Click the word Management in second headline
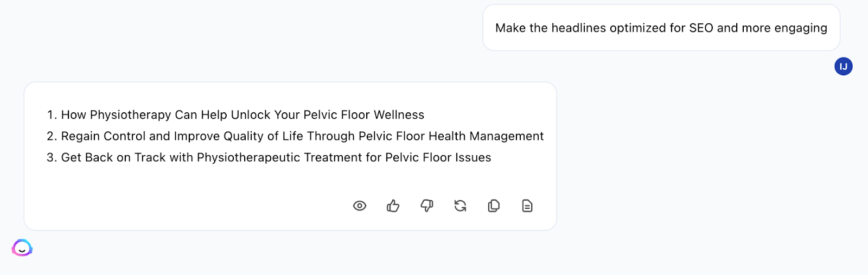868x275 pixels. pyautogui.click(x=506, y=136)
